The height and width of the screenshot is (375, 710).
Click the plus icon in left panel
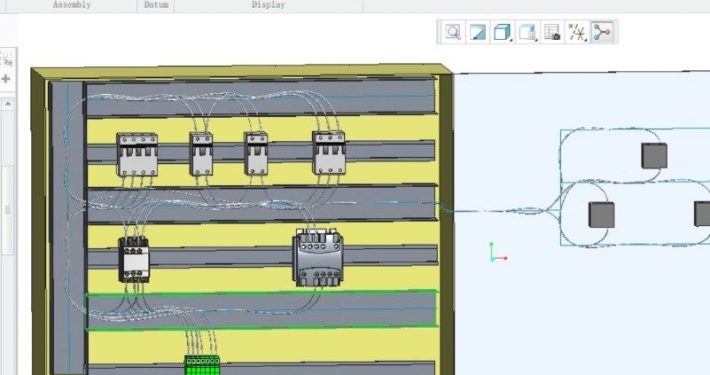coord(6,79)
